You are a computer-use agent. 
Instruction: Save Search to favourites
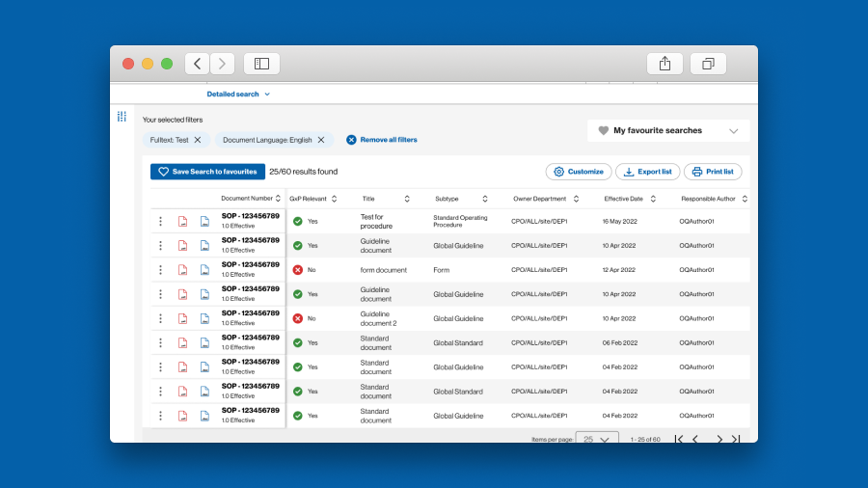[x=207, y=172]
